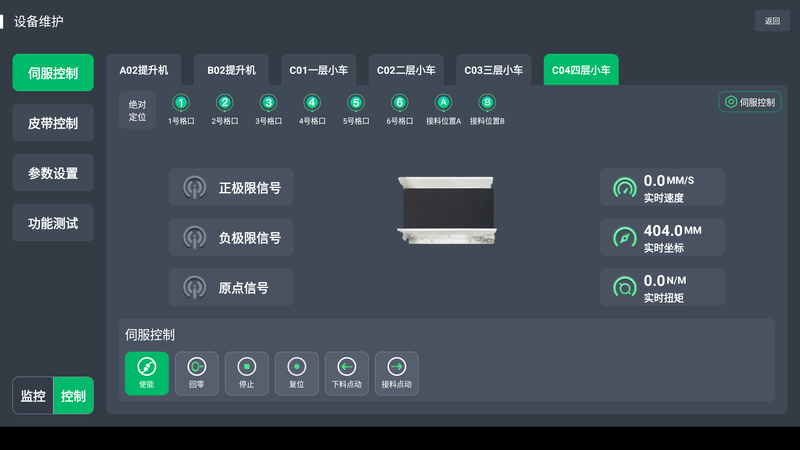This screenshot has width=800, height=450.
Task: Click the 404.0 MM coordinate value
Action: pyautogui.click(x=672, y=231)
